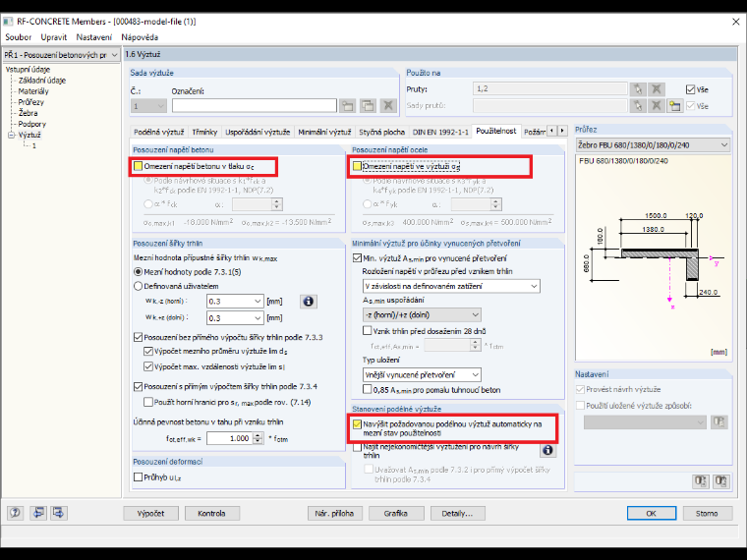Toggle Posouzení bez přímého výpočtu šířky trhlin

[x=139, y=337]
